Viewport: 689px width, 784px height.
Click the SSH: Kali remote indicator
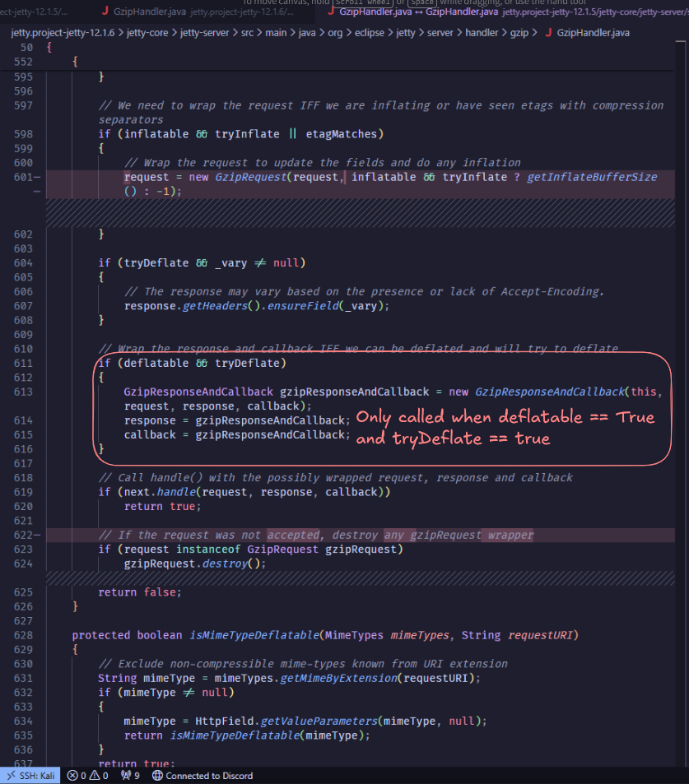[x=30, y=775]
